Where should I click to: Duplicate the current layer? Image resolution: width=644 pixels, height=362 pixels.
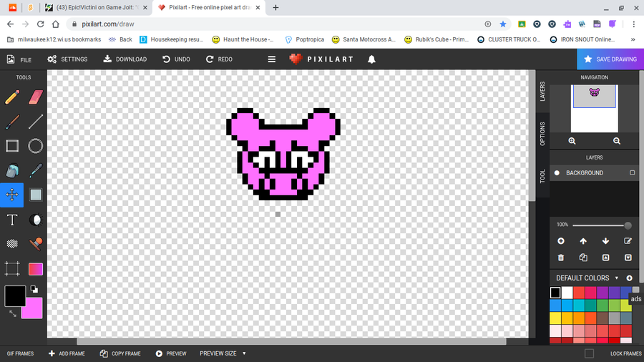(583, 258)
